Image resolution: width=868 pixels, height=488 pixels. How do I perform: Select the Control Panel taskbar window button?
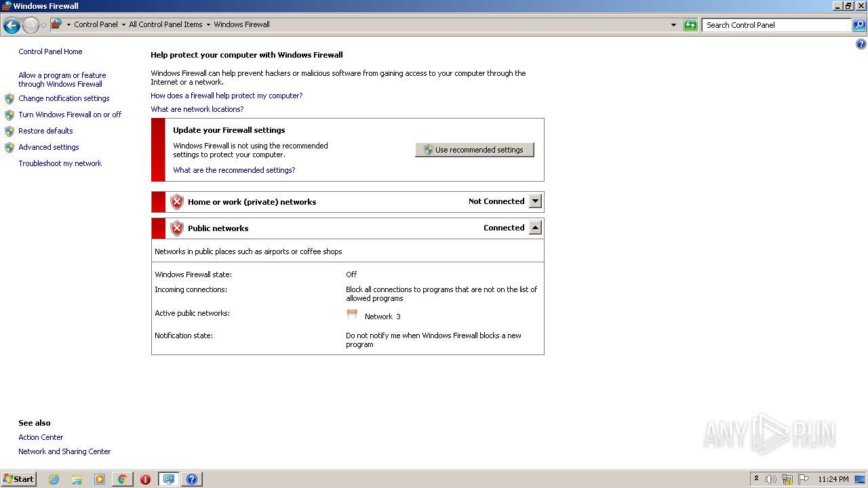tap(168, 479)
